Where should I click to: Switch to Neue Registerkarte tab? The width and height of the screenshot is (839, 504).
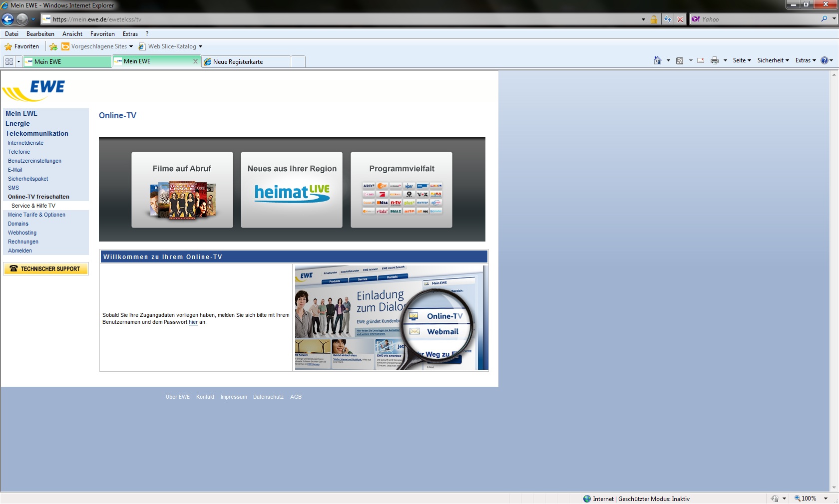246,61
